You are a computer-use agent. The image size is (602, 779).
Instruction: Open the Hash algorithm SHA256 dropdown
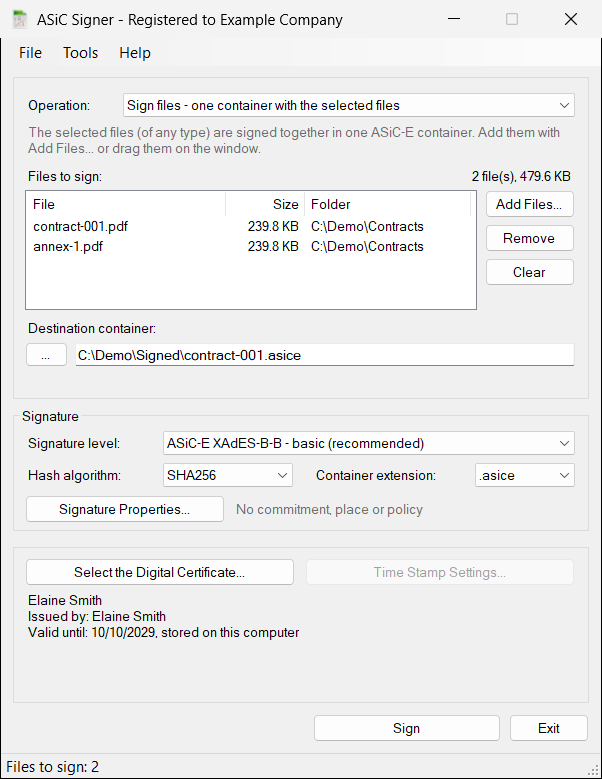pos(227,475)
